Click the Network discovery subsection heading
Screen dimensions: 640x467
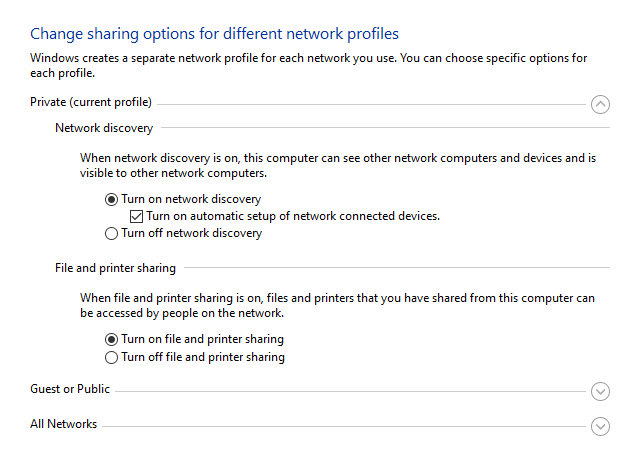point(104,128)
